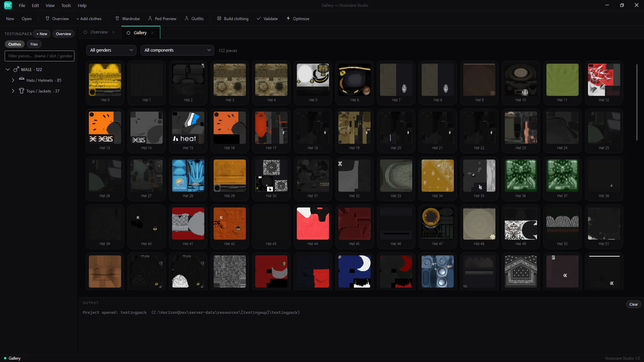Select the Hat 44 red thumbnail
This screenshot has width=644, height=362.
coord(313,224)
